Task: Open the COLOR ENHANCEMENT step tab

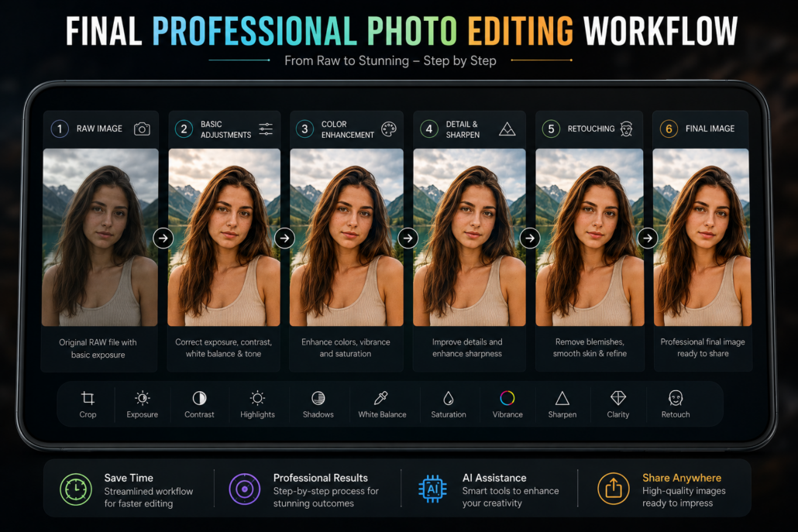Action: (x=346, y=129)
